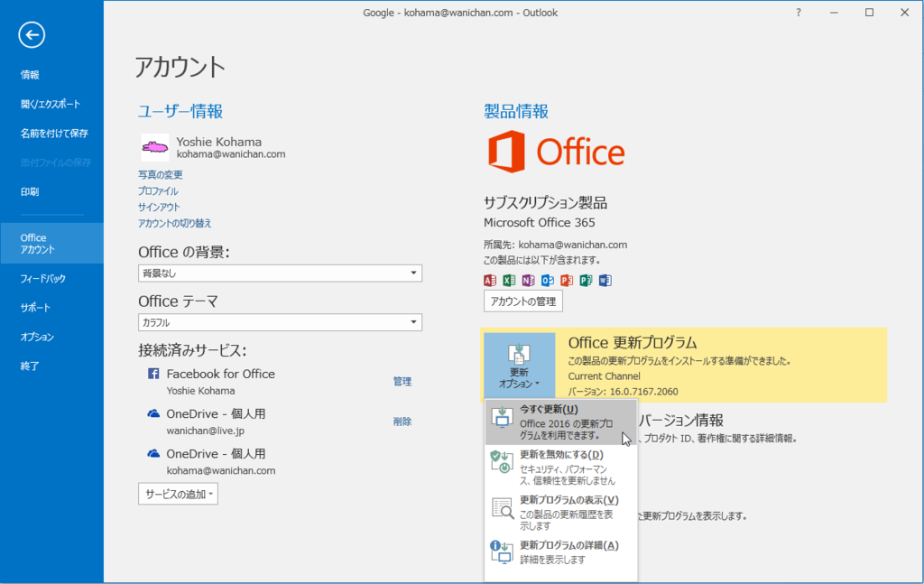This screenshot has width=924, height=584.
Task: Click the user profile photo thumbnail
Action: 155,147
